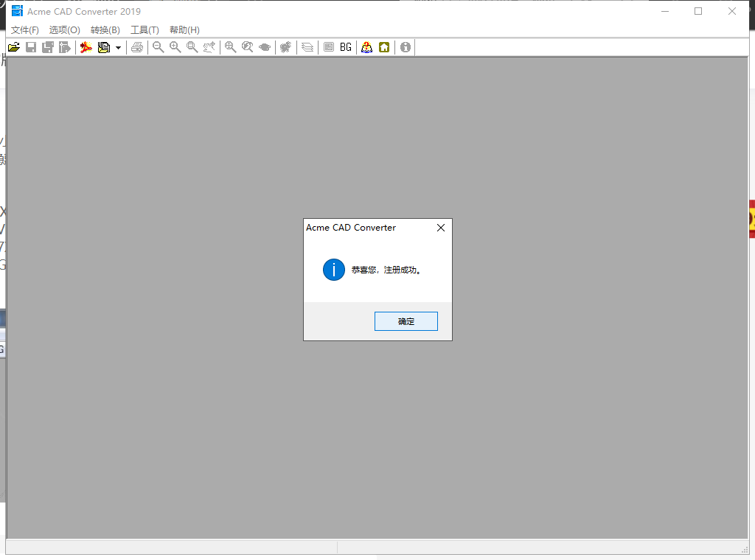Open the 帮助(H) menu
The width and height of the screenshot is (755, 560).
click(184, 30)
